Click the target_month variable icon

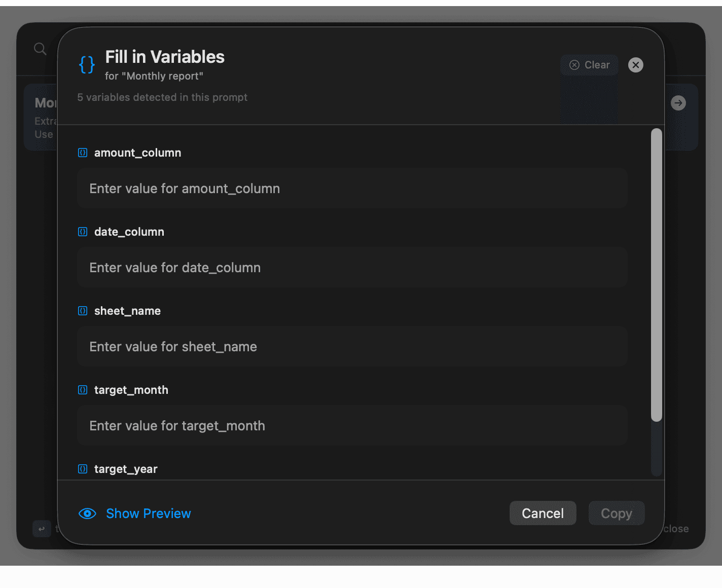pos(83,390)
